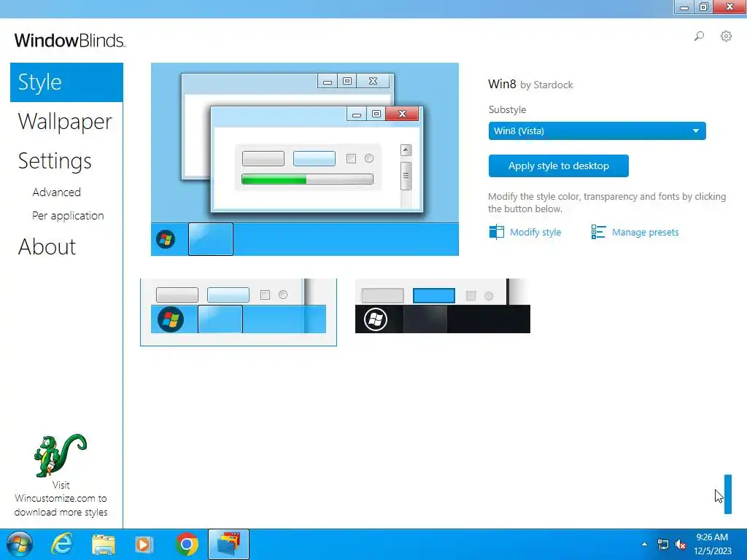Select WindowBlinds taskbar button
Viewport: 747px width, 560px height.
click(x=228, y=544)
